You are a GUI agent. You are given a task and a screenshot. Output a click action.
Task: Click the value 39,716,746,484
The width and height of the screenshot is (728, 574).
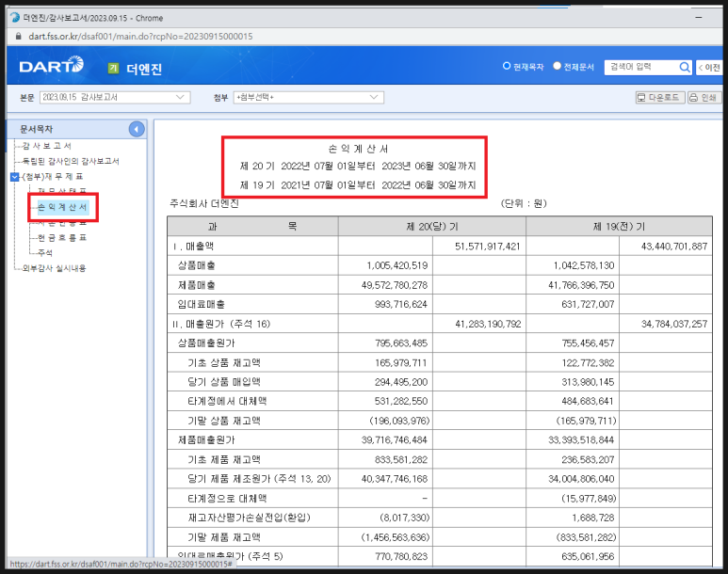[395, 439]
